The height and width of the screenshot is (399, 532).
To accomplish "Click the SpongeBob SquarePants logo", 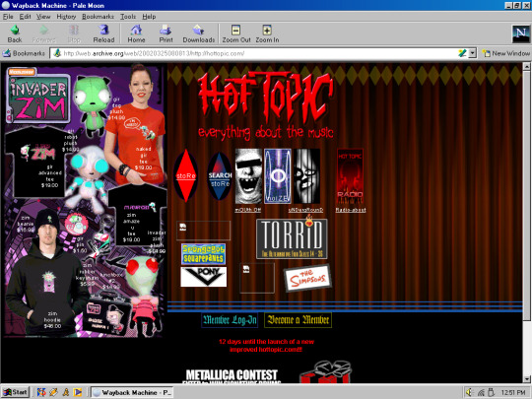I will coord(203,254).
